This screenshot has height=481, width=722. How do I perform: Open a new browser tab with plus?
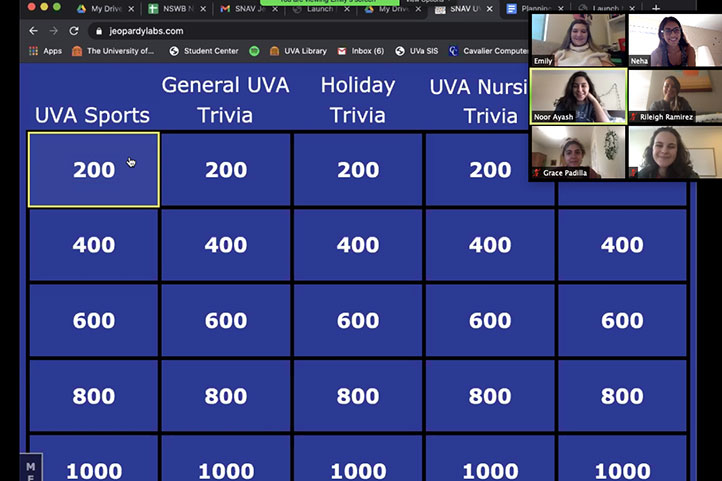point(656,8)
